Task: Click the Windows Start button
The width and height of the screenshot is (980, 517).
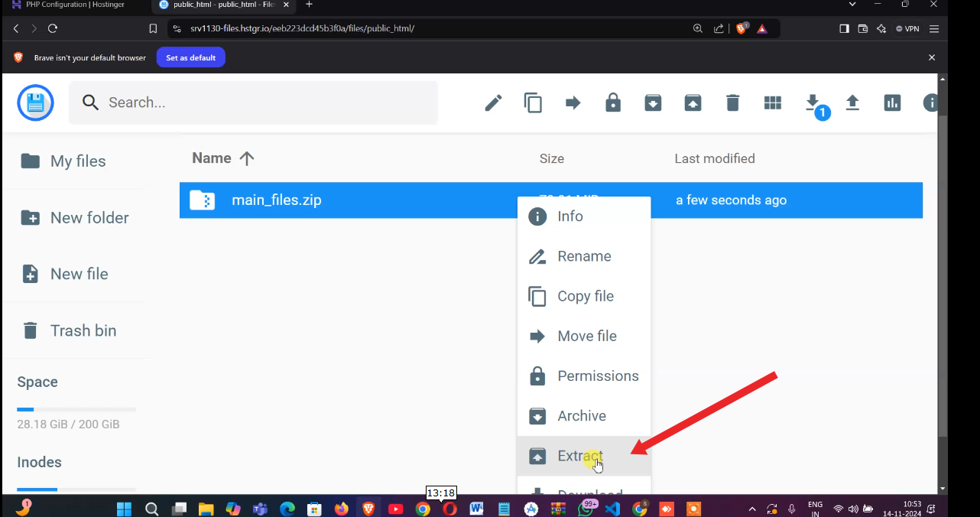Action: point(124,509)
